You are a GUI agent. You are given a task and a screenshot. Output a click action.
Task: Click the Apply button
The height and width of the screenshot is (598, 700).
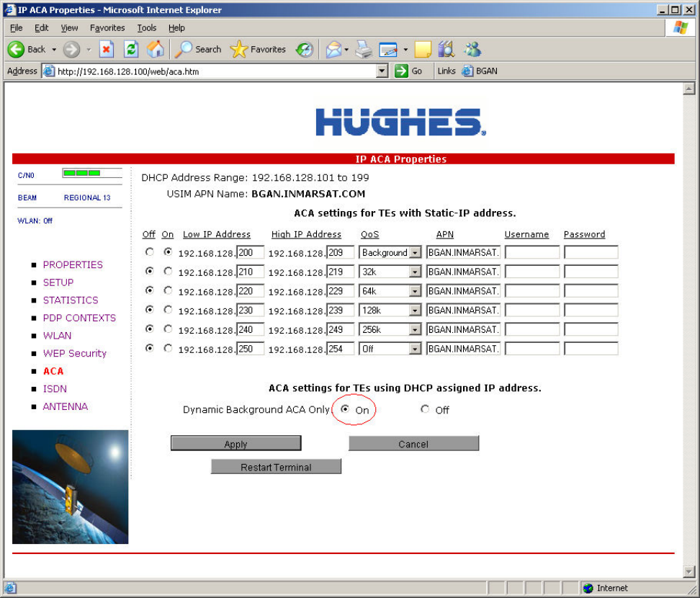[235, 443]
